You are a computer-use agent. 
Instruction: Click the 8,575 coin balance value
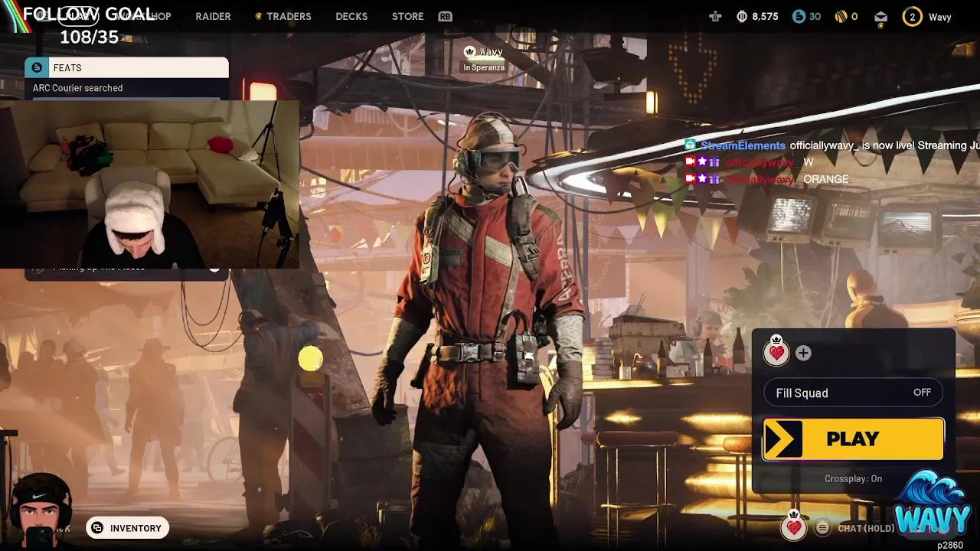(765, 16)
